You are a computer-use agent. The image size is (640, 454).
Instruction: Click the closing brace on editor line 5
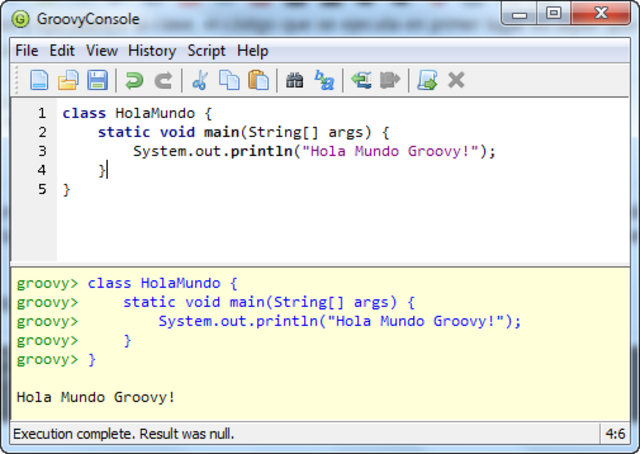click(67, 189)
